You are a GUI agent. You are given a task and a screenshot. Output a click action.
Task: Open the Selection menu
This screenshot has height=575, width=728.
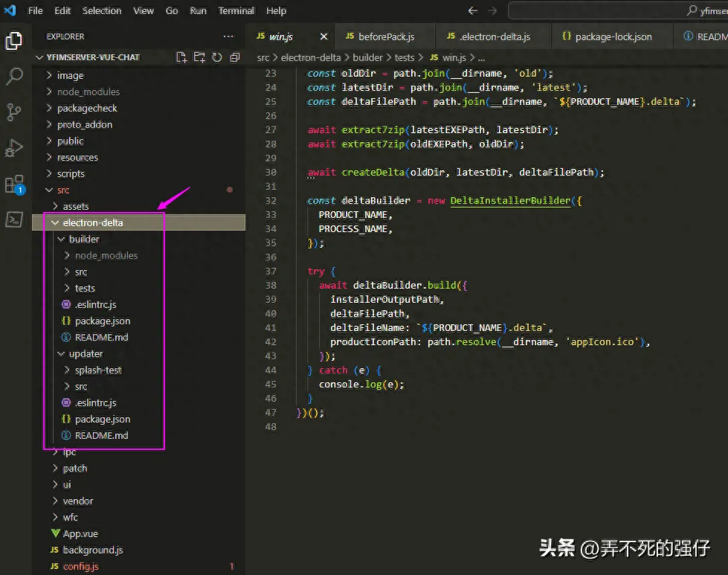(x=102, y=10)
